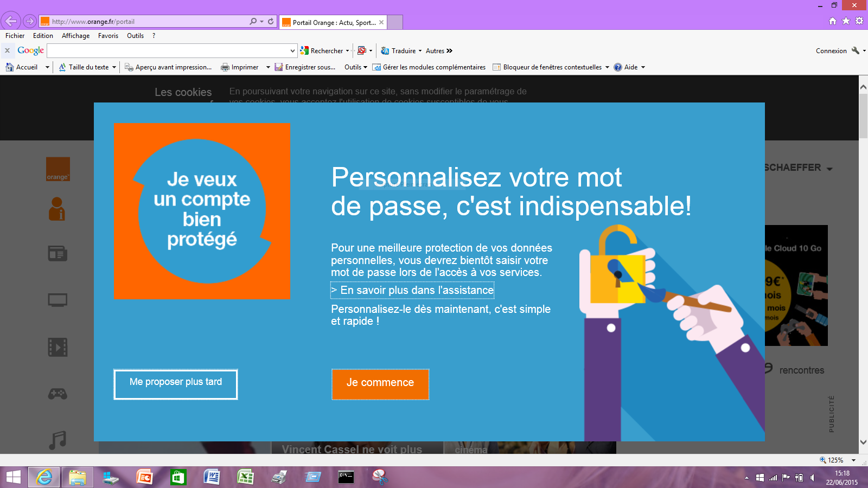
Task: Open the fax and scan taskbar icon
Action: [279, 477]
